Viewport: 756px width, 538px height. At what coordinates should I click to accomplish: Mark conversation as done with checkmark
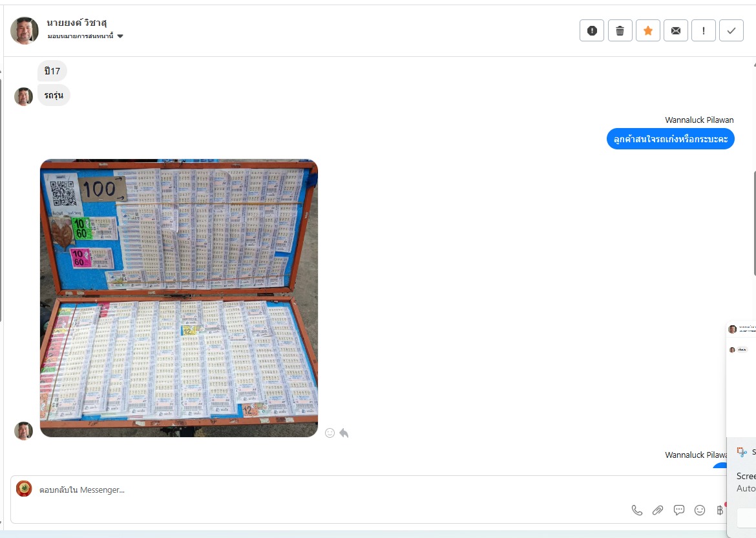731,31
